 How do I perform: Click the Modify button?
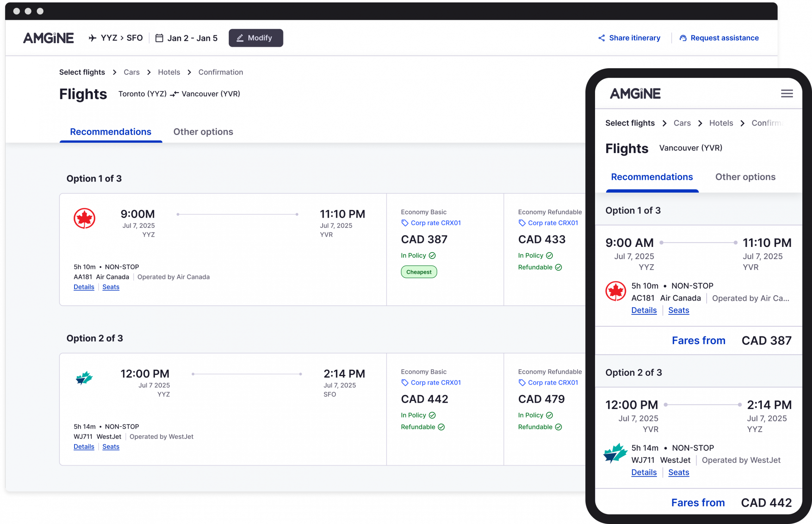pos(256,38)
